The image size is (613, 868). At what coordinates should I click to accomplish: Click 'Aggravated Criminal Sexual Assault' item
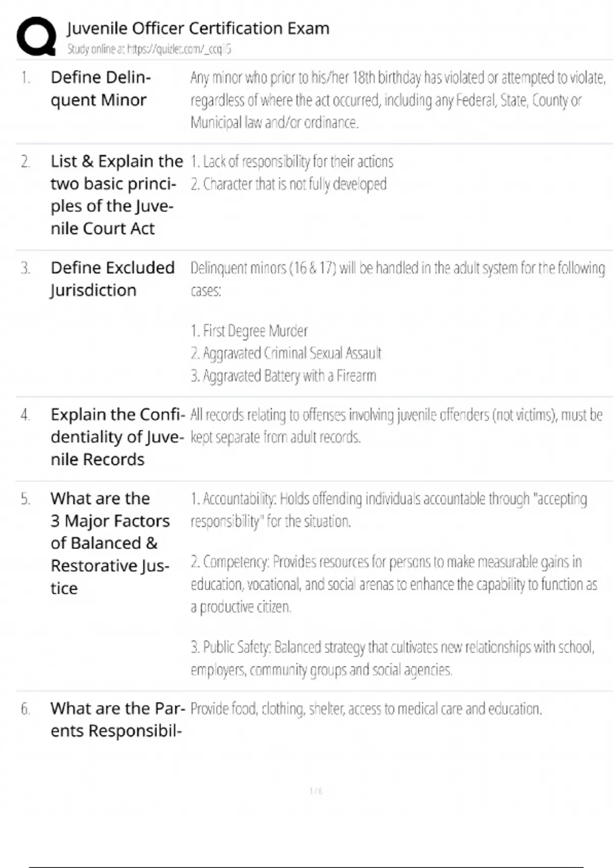(x=286, y=353)
